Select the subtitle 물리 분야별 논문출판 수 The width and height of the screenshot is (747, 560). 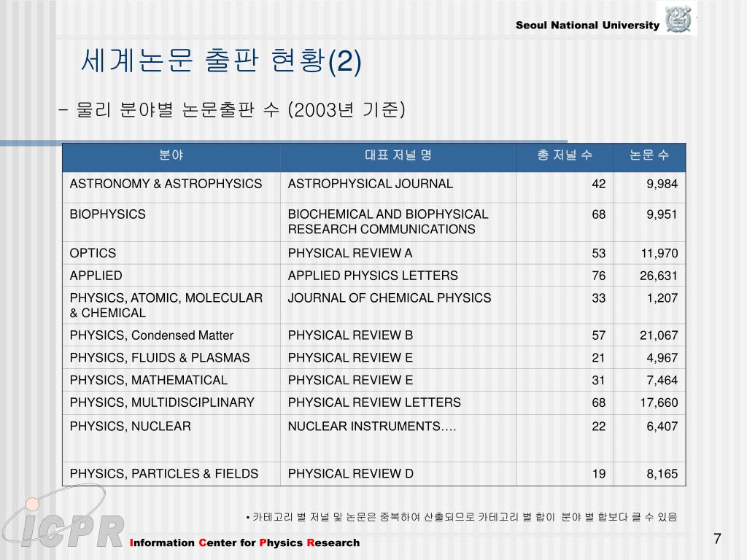coord(178,110)
